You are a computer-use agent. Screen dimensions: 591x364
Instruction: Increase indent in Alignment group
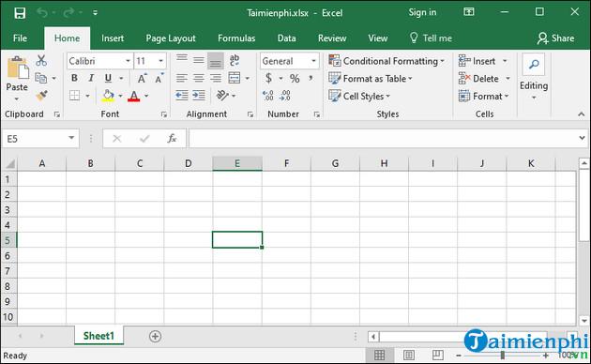pos(199,96)
